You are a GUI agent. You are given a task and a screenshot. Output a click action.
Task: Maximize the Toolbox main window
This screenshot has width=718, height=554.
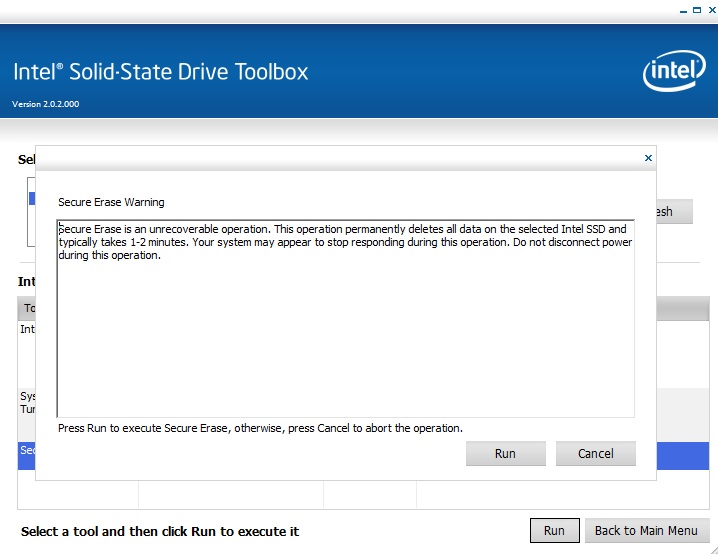tap(697, 10)
